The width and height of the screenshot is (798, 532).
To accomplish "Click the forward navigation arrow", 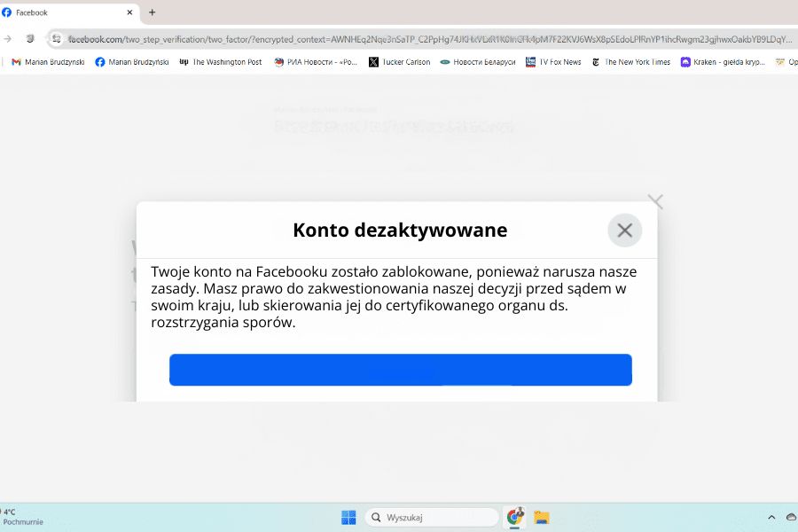I will tap(8, 39).
